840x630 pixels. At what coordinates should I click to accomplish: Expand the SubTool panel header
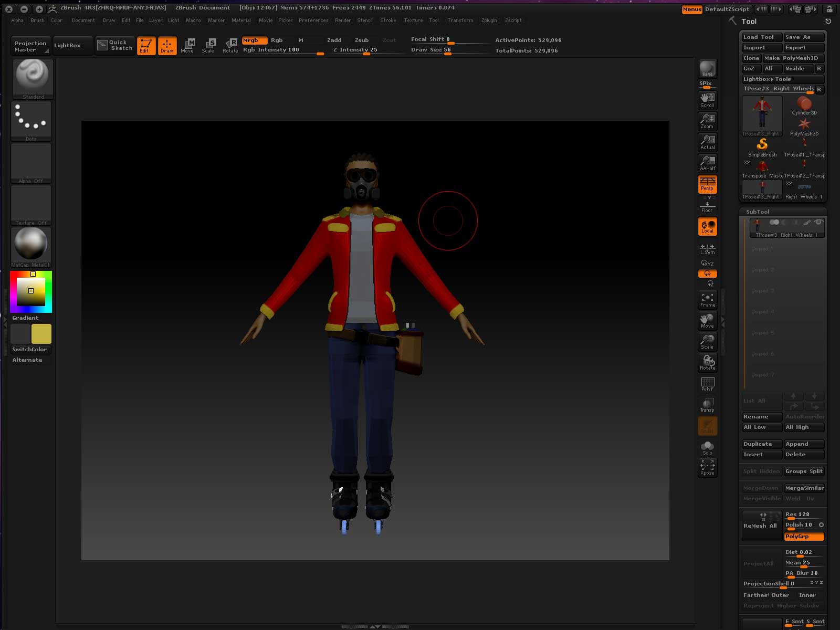758,212
